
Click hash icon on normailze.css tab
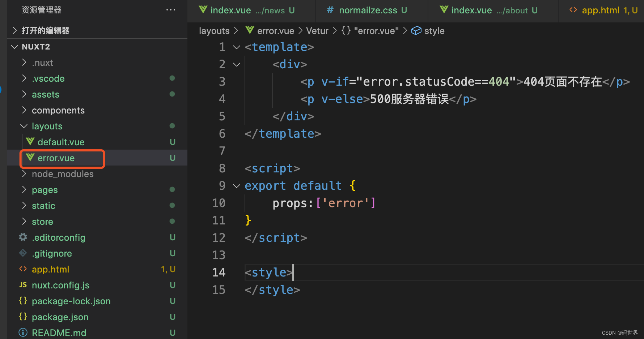point(330,10)
